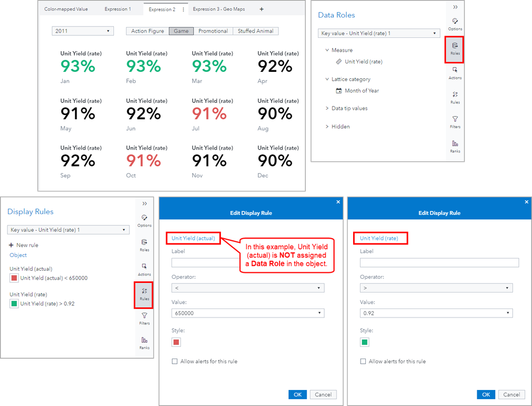This screenshot has width=532, height=406.
Task: Click the calendar icon beside Month of Year
Action: point(339,91)
